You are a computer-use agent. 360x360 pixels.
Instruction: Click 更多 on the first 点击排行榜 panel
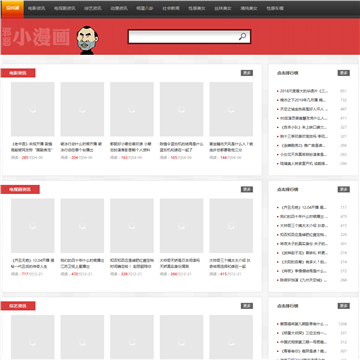pos(344,73)
